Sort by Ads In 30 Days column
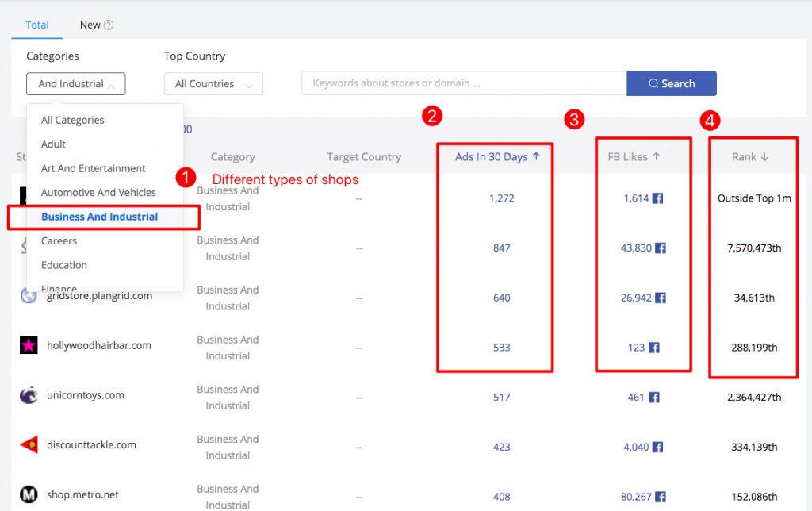 click(497, 157)
